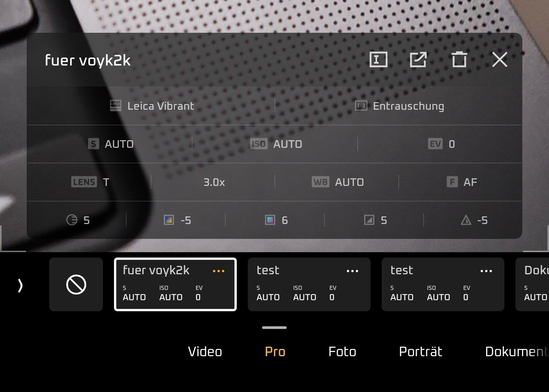Delete preset with the trash icon
Viewport: 549px width, 392px height.
(459, 60)
